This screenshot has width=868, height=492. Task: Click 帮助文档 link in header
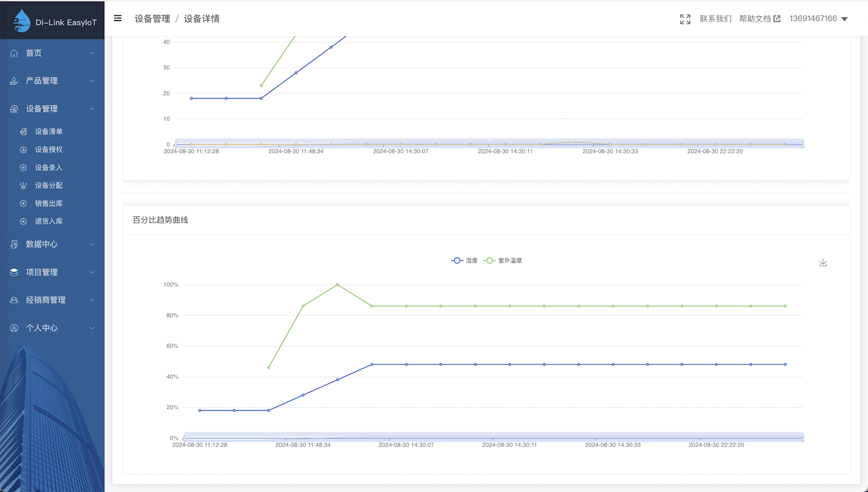755,18
